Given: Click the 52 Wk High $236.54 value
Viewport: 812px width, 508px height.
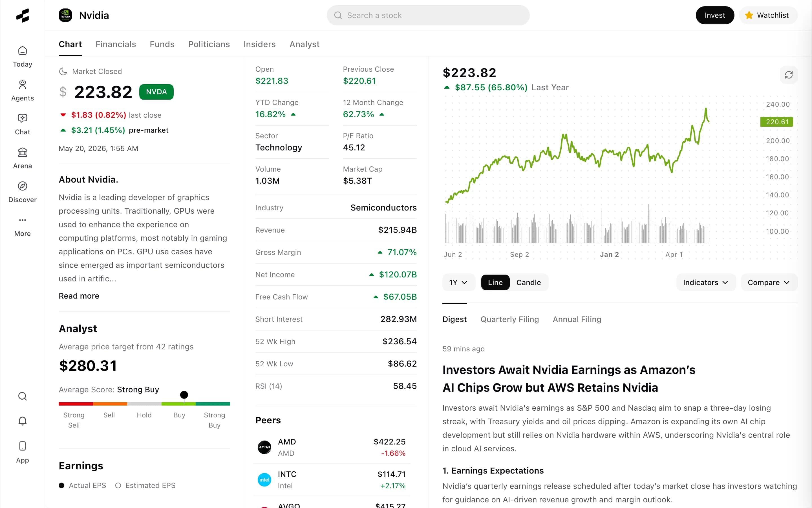Looking at the screenshot, I should click(399, 341).
